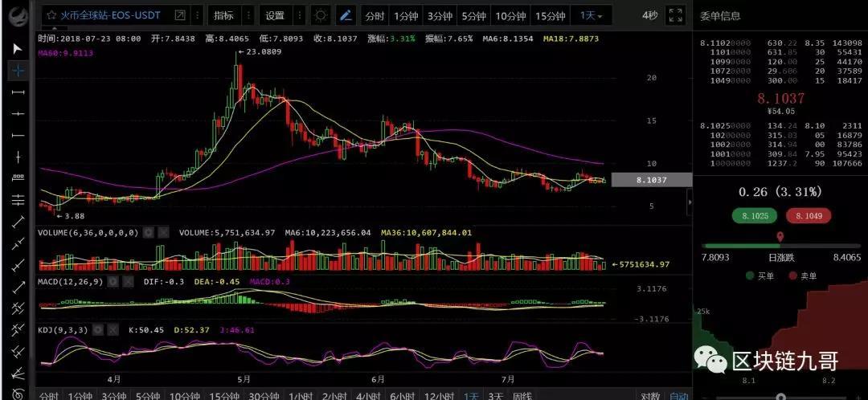Viewport: 868px width, 400px height.
Task: Switch to 6小时 in bottom timeframe bar
Action: click(x=402, y=396)
